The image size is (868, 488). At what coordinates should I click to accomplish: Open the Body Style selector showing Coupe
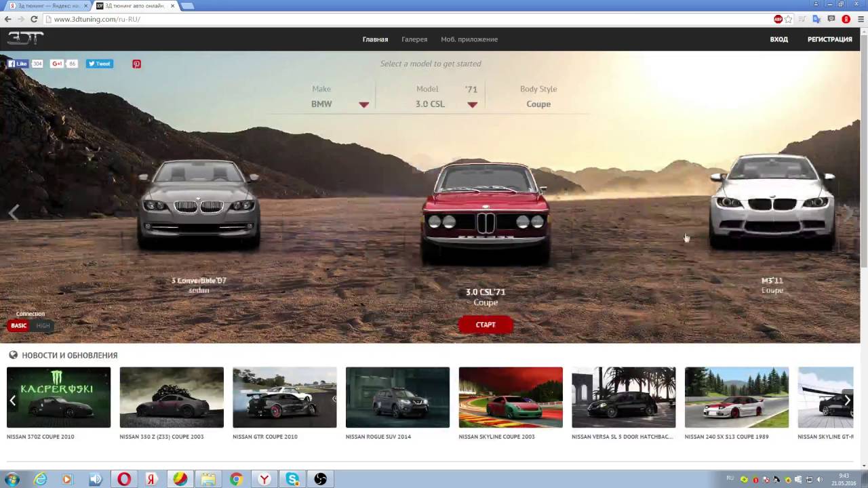tap(538, 104)
